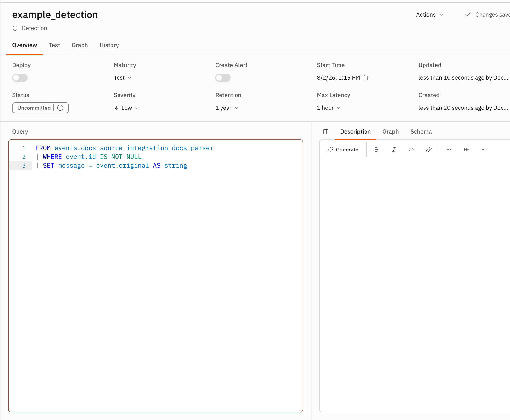The width and height of the screenshot is (510, 420).
Task: Open the Max Latency 1 hour dropdown
Action: click(329, 108)
